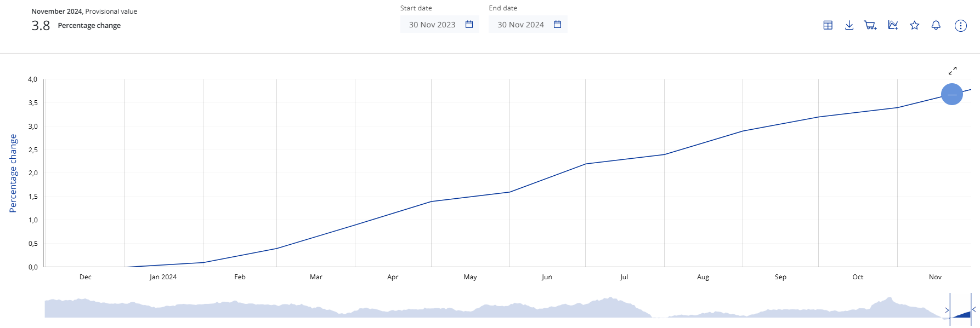Open the End date calendar picker
The image size is (980, 328).
point(558,25)
